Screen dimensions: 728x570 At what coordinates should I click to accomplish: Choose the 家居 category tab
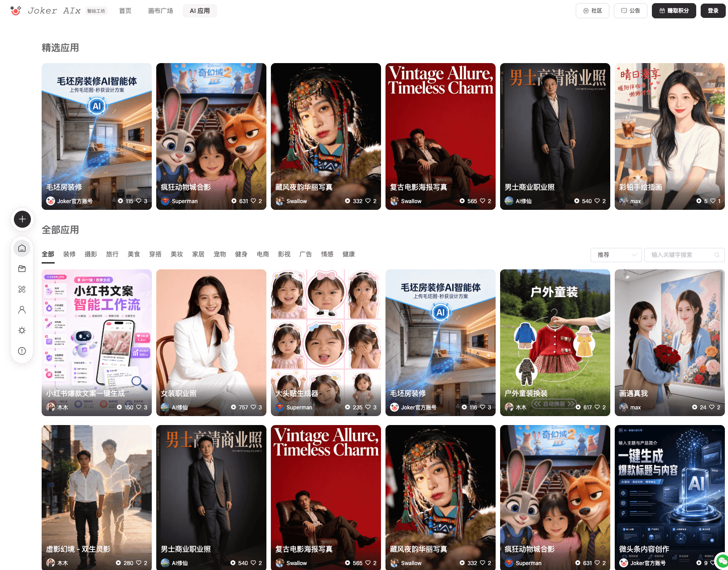(198, 254)
